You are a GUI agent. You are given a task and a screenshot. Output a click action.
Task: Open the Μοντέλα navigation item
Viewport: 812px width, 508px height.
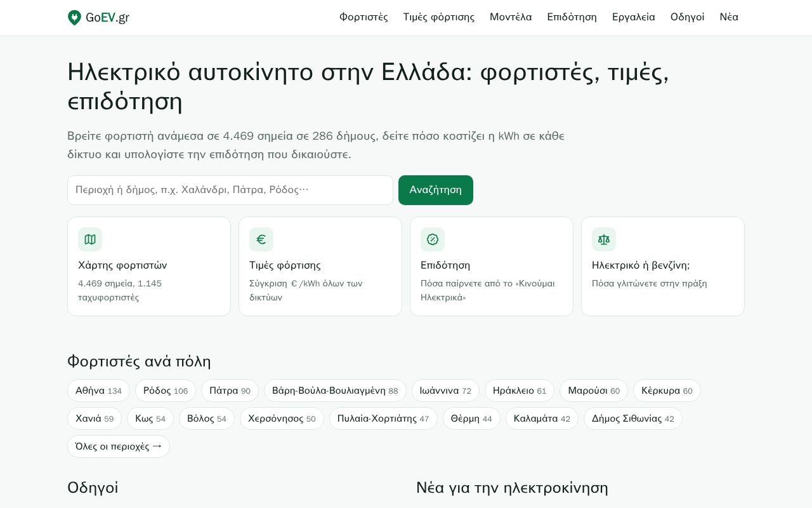tap(511, 17)
